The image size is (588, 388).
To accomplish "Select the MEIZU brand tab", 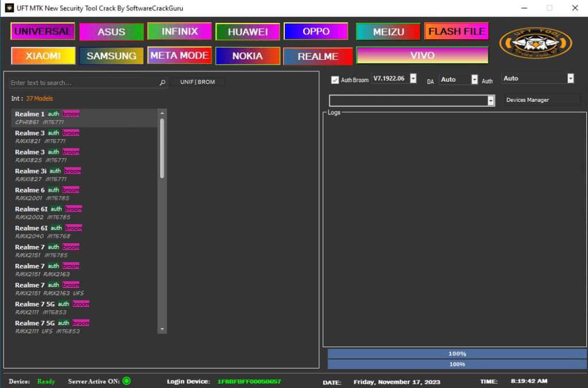I will (388, 32).
